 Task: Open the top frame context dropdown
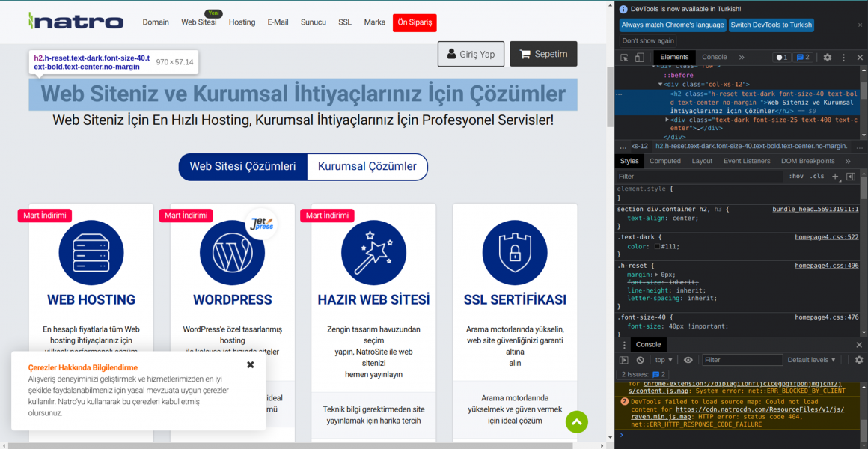click(x=662, y=359)
